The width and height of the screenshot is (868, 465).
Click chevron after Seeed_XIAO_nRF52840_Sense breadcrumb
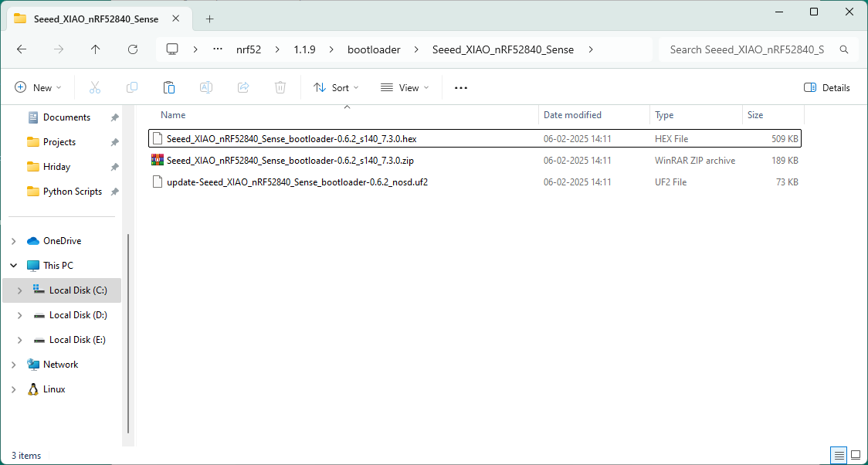591,49
